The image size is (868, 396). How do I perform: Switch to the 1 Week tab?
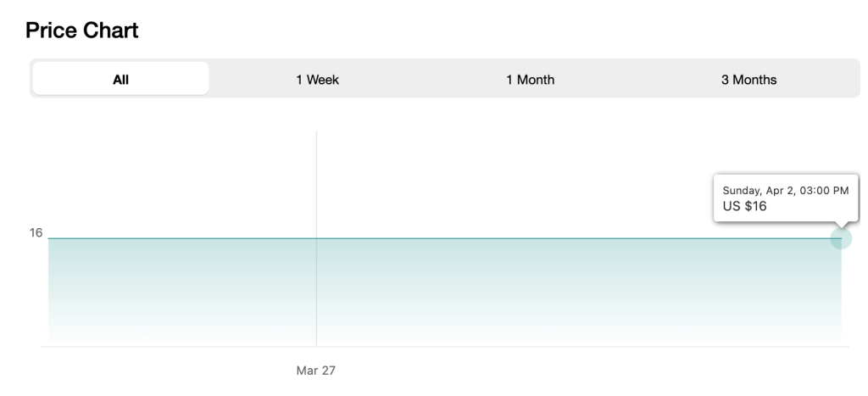[317, 80]
